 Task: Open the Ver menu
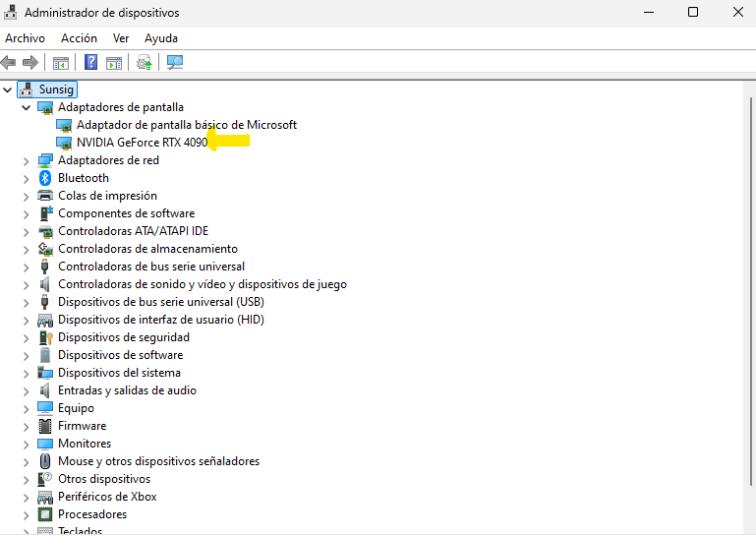[x=121, y=38]
